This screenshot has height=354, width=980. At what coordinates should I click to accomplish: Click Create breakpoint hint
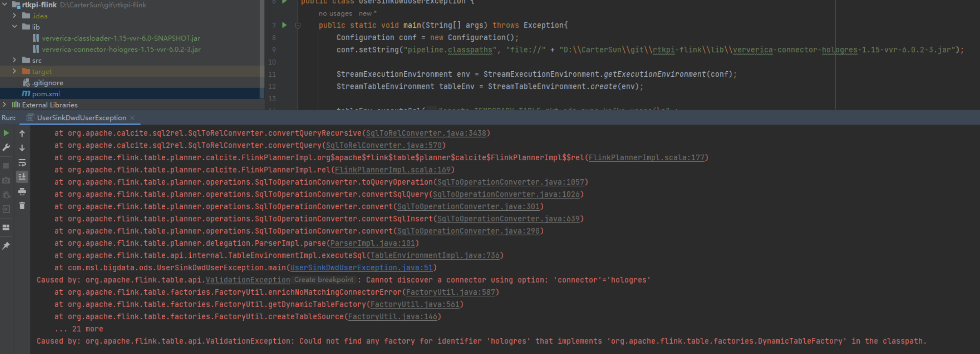point(323,279)
